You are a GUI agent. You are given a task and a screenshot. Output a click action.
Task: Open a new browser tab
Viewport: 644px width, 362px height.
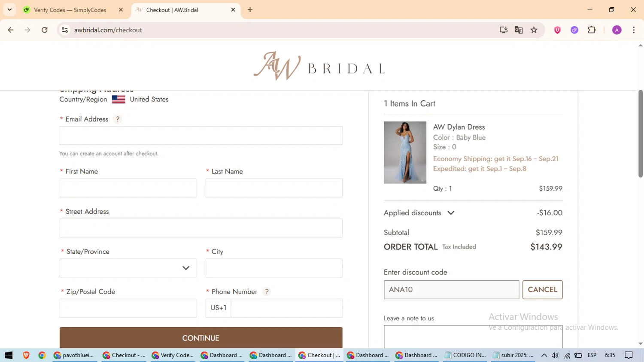(x=250, y=10)
